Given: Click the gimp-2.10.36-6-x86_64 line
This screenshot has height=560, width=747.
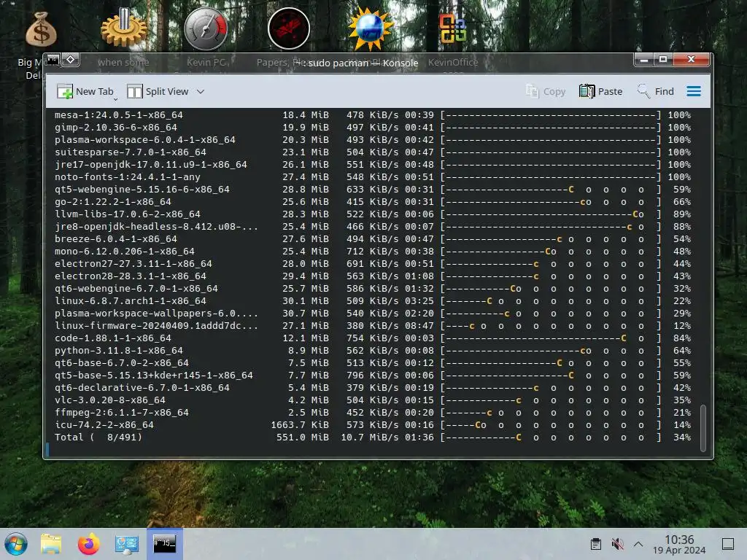Looking at the screenshot, I should click(373, 127).
